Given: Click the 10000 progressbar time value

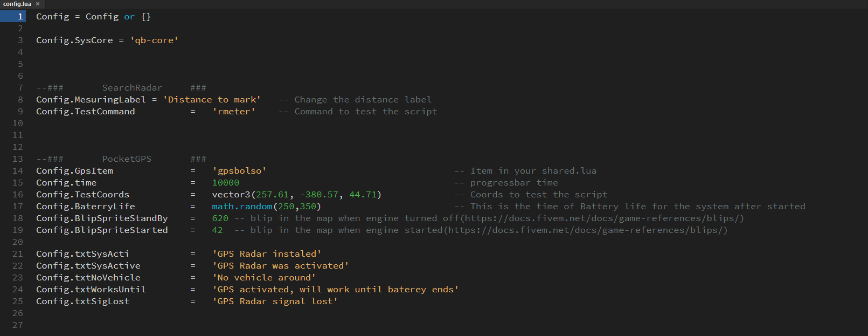Looking at the screenshot, I should click(x=226, y=182).
